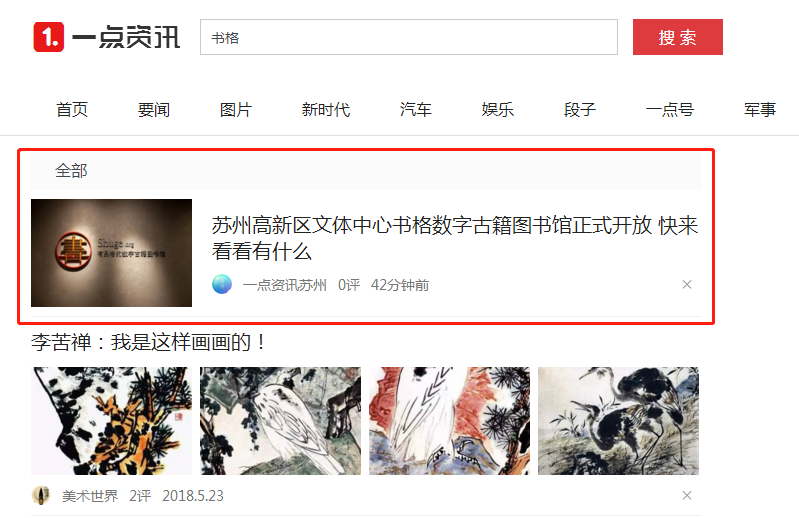Image resolution: width=799 pixels, height=518 pixels.
Task: Click the red 搜索 button
Action: click(x=678, y=37)
